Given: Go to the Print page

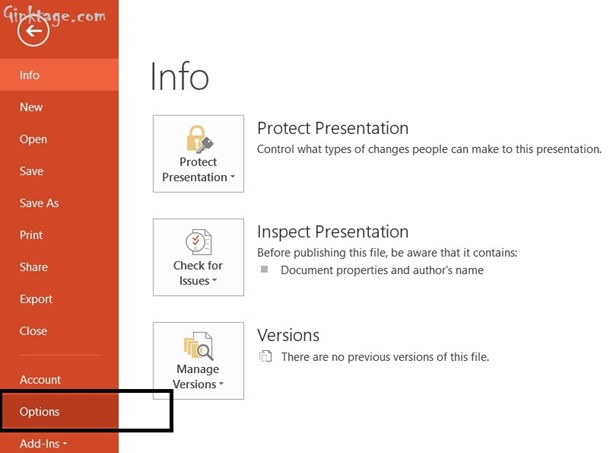Looking at the screenshot, I should click(59, 235).
